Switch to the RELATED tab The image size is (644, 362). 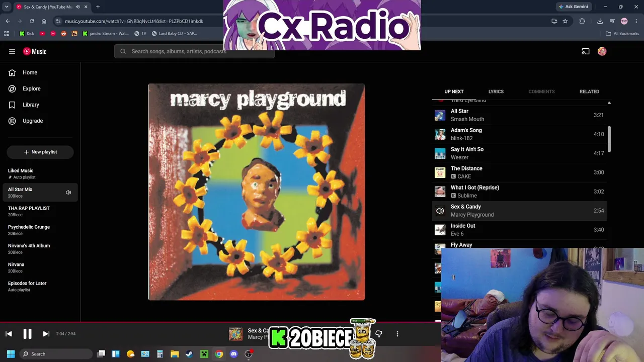(x=589, y=92)
